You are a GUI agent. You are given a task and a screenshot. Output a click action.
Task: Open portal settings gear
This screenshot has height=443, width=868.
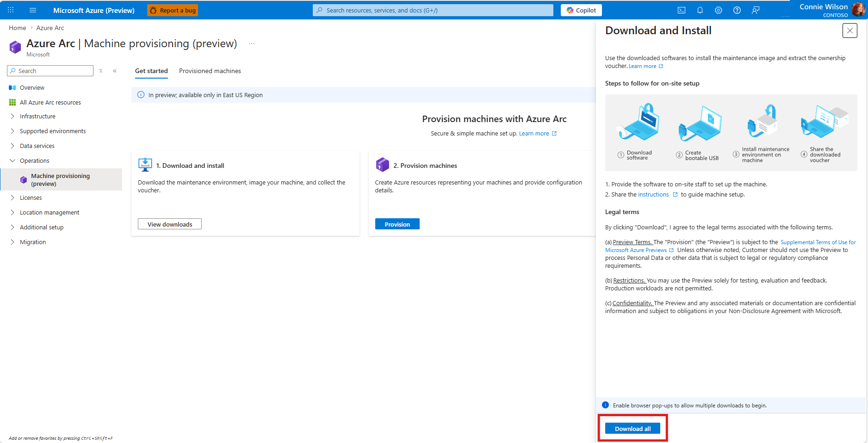coord(719,10)
